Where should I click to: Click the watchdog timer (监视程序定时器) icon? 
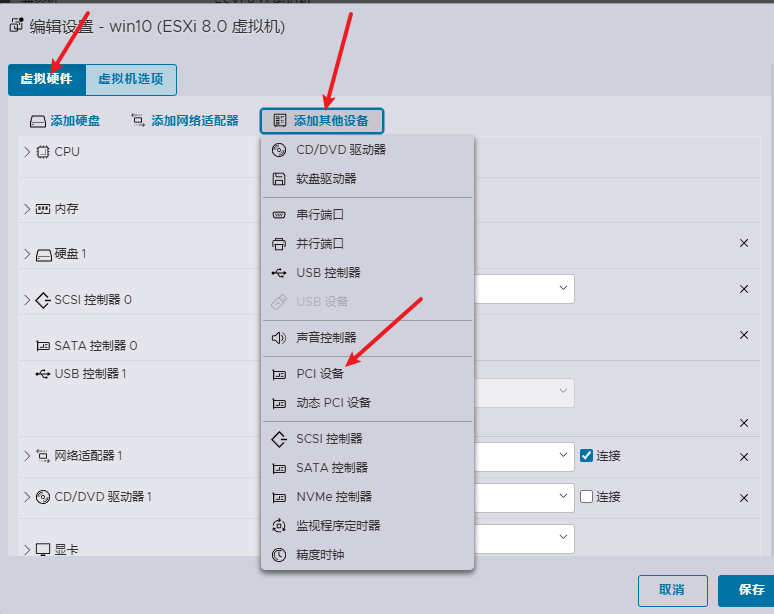279,526
